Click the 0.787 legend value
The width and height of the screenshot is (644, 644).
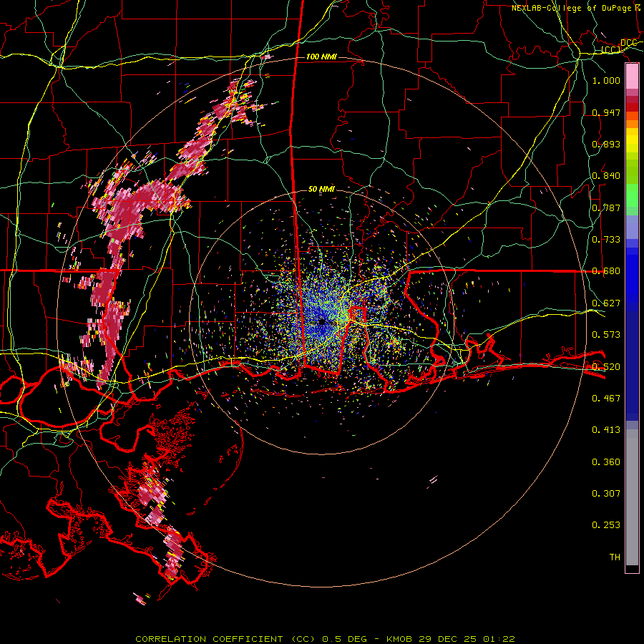point(606,208)
